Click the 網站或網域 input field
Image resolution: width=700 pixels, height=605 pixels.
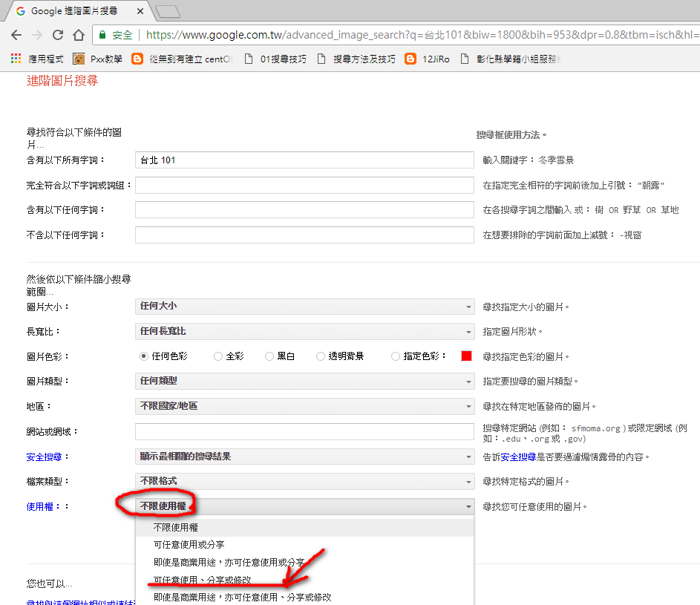pyautogui.click(x=304, y=431)
